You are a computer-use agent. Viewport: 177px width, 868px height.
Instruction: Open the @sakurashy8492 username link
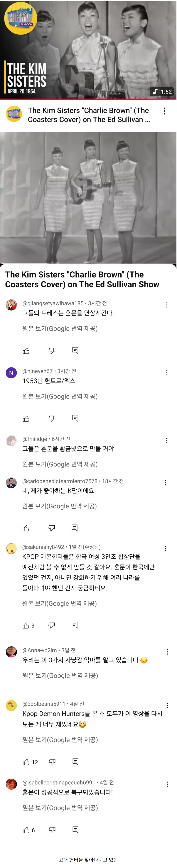pyautogui.click(x=43, y=547)
